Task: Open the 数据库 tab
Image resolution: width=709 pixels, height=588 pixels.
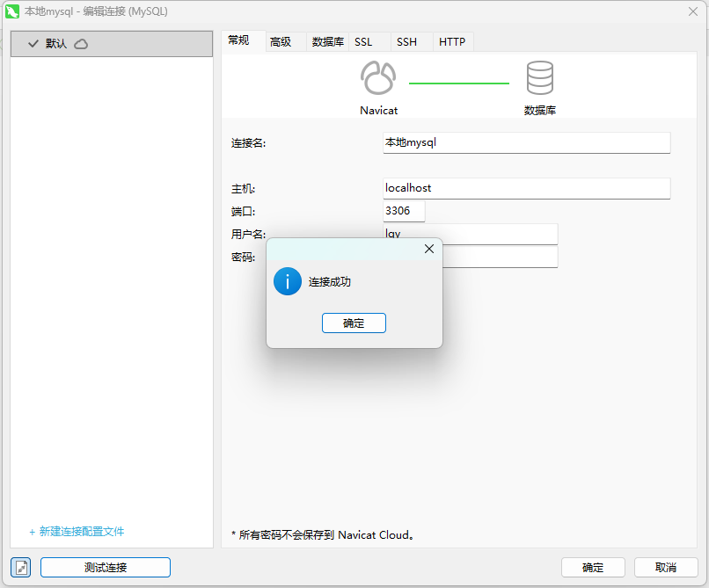Action: [328, 42]
